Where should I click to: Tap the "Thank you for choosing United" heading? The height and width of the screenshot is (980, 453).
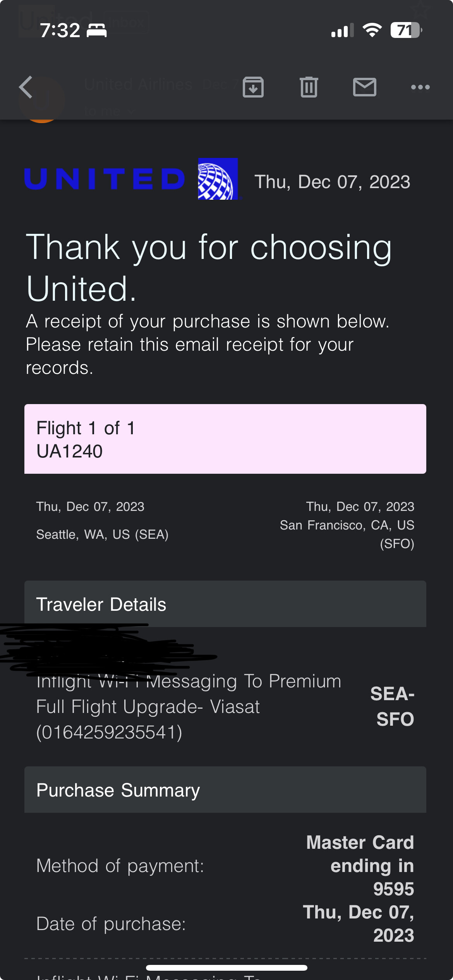pos(209,267)
